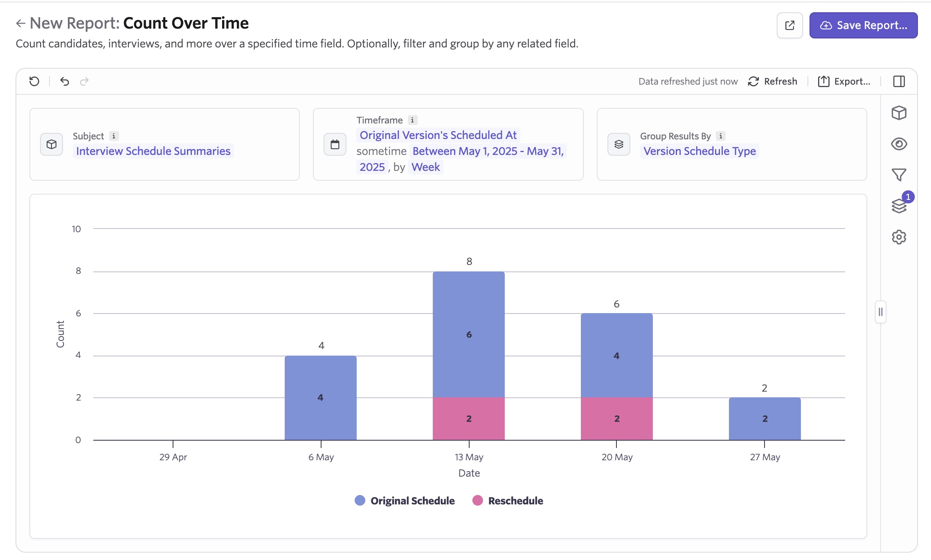This screenshot has width=931, height=560.
Task: Click the Refresh button
Action: [773, 81]
